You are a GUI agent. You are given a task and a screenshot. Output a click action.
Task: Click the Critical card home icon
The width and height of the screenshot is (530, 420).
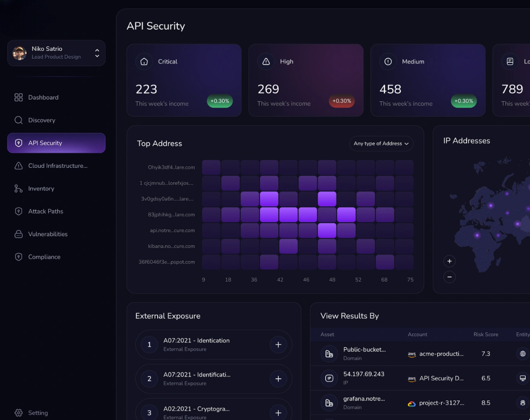(144, 61)
